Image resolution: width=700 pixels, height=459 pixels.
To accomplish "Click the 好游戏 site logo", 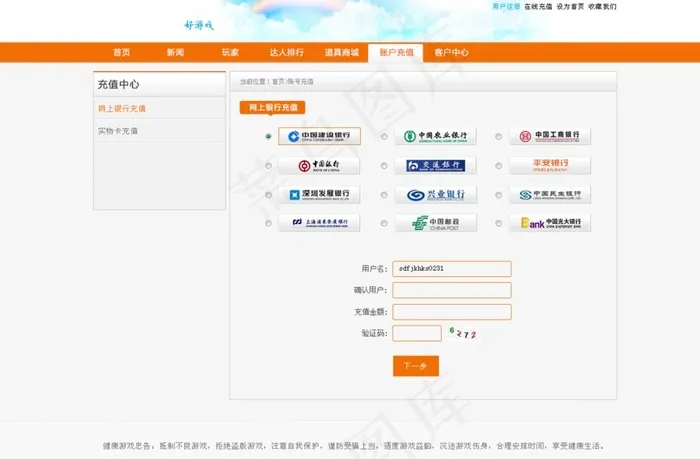I will pyautogui.click(x=199, y=25).
